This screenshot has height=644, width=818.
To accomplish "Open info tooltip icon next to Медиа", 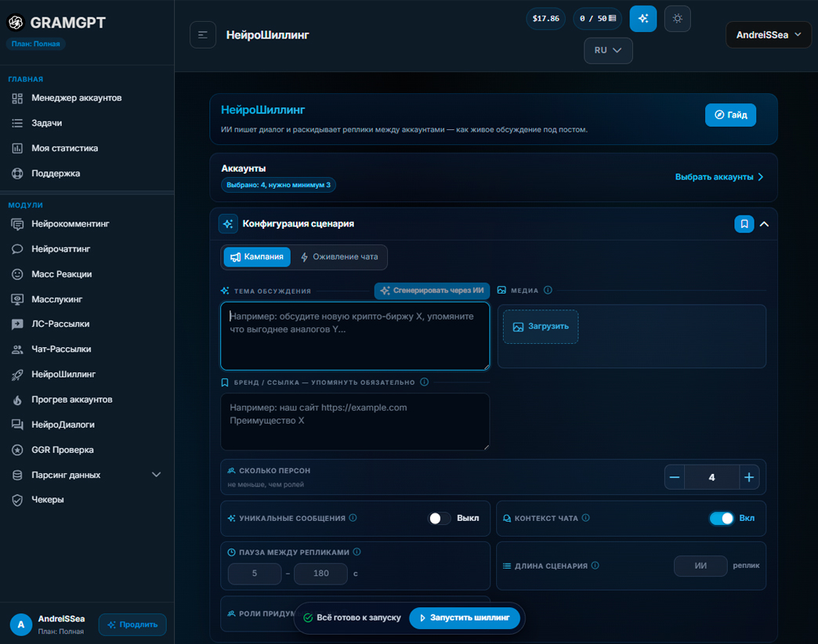I will pyautogui.click(x=548, y=290).
